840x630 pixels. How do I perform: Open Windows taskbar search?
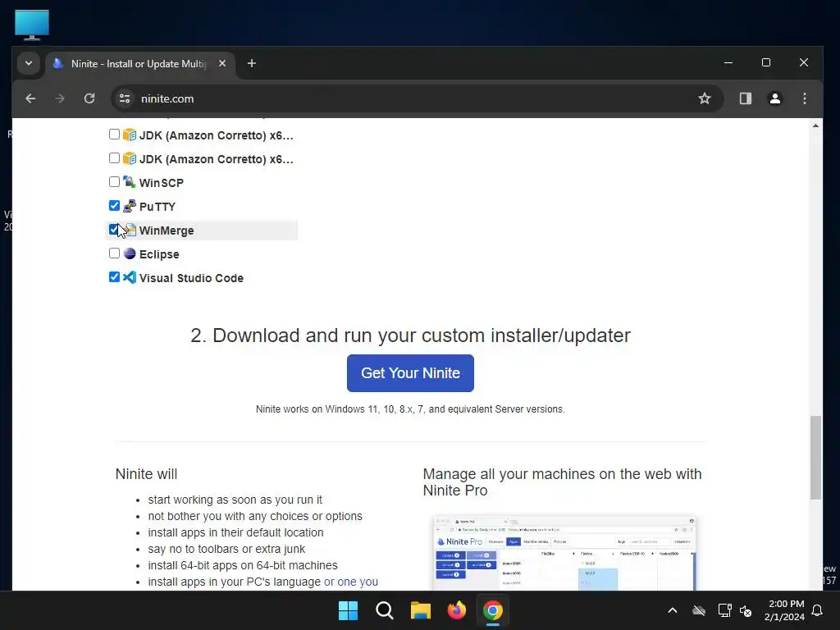(384, 610)
